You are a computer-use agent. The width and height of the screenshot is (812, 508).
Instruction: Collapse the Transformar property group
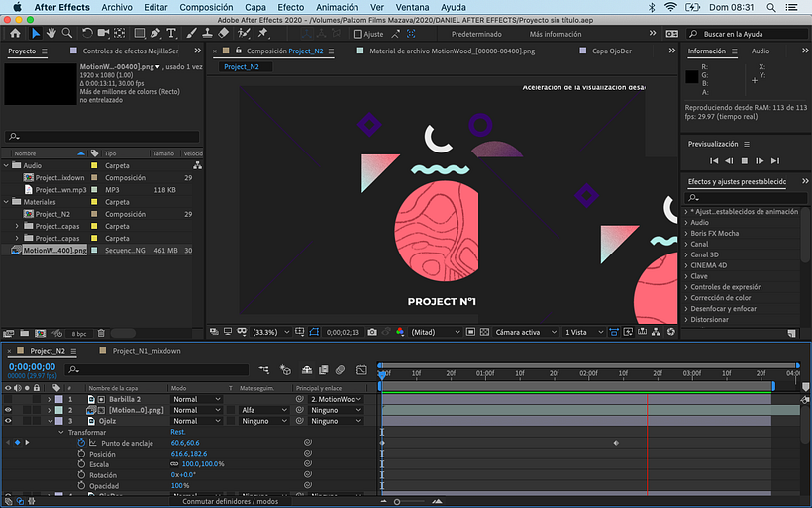coord(61,432)
